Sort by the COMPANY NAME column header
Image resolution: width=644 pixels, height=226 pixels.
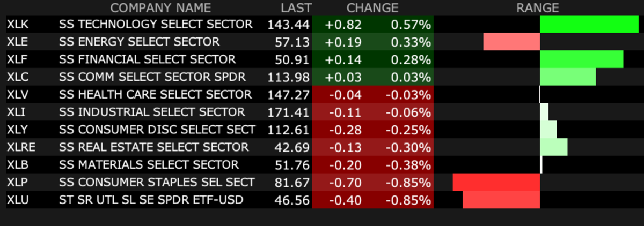coord(160,8)
